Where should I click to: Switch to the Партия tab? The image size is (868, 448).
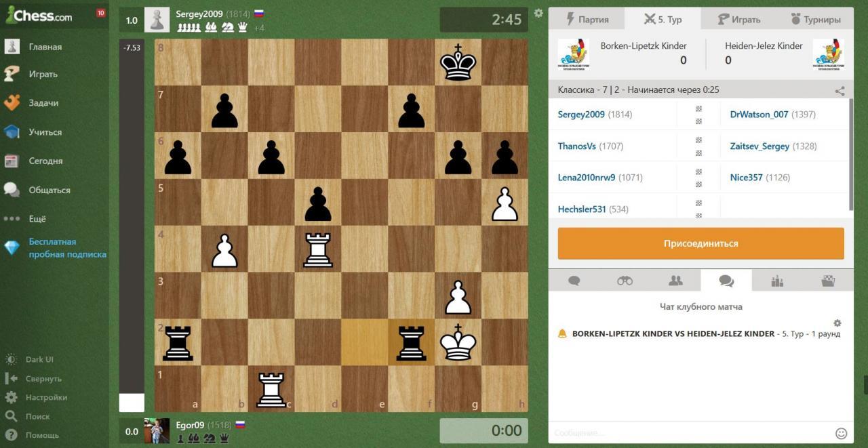click(x=587, y=20)
